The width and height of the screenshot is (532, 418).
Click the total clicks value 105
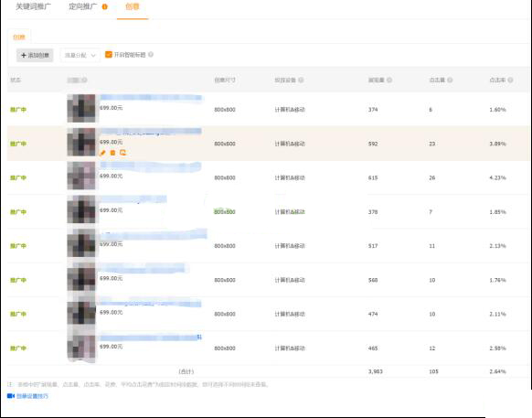click(x=433, y=371)
